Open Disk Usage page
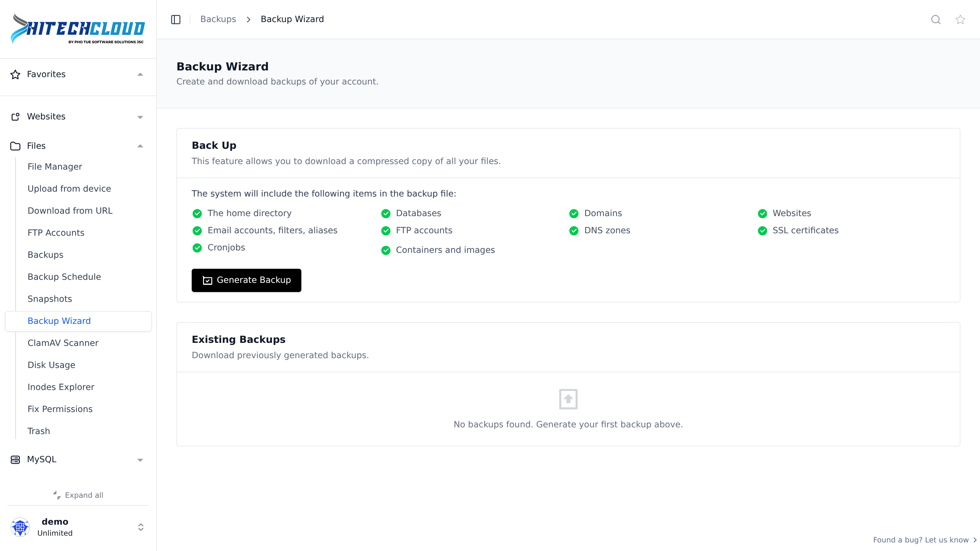This screenshot has height=551, width=980. click(51, 365)
